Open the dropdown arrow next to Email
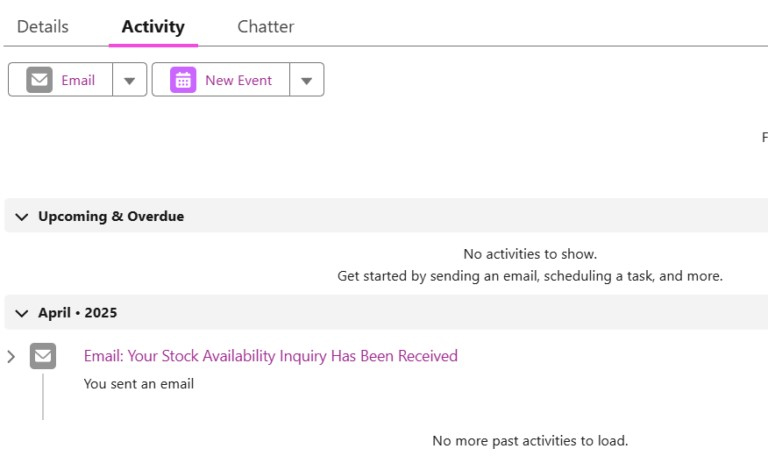Image resolution: width=768 pixels, height=463 pixels. 129,80
